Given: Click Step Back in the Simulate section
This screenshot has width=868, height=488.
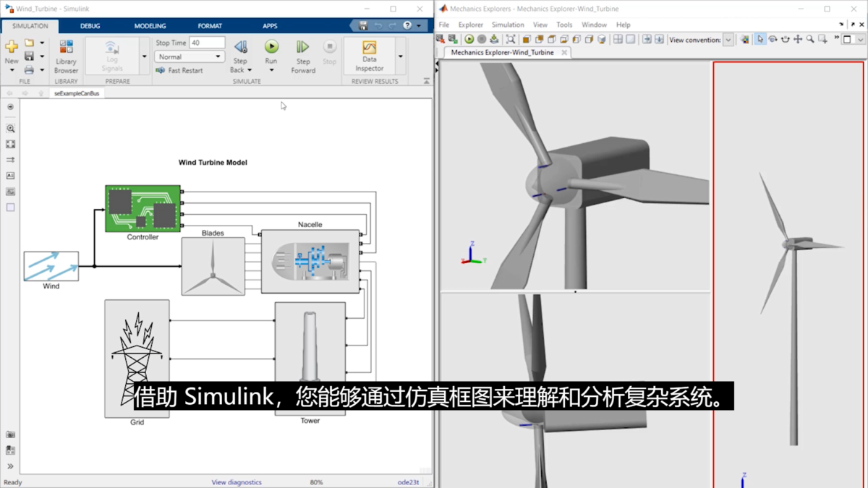Looking at the screenshot, I should 240,56.
